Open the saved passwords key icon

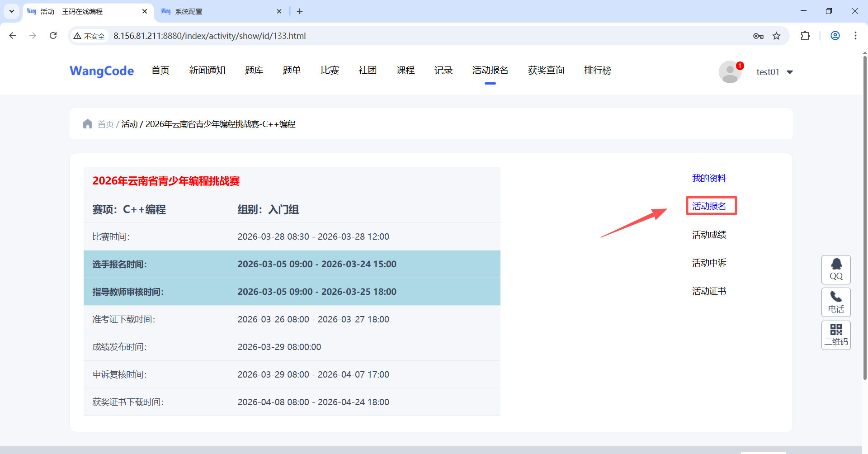[758, 36]
